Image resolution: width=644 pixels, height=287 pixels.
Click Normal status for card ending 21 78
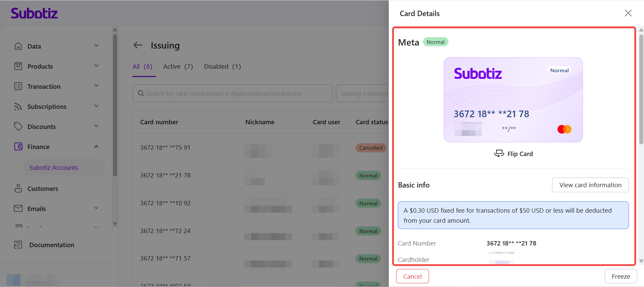(368, 175)
